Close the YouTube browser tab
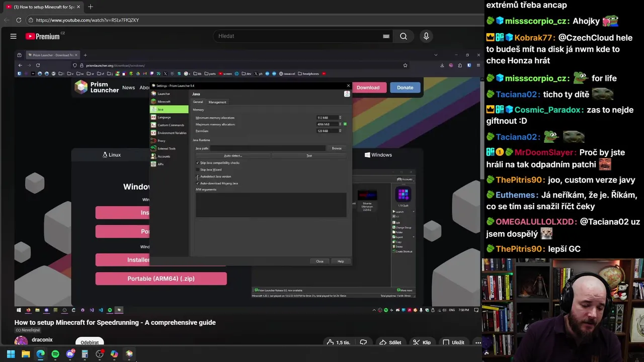This screenshot has width=644, height=362. coord(78,7)
